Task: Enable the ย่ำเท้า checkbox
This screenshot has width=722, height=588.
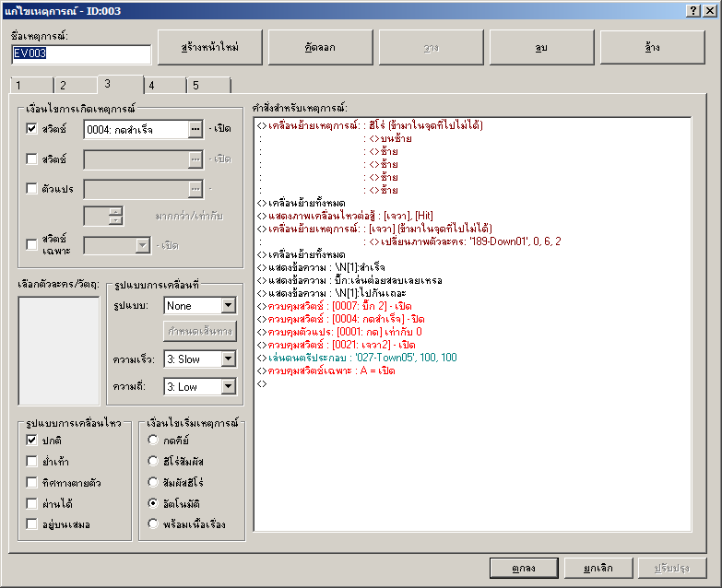Action: (x=31, y=461)
